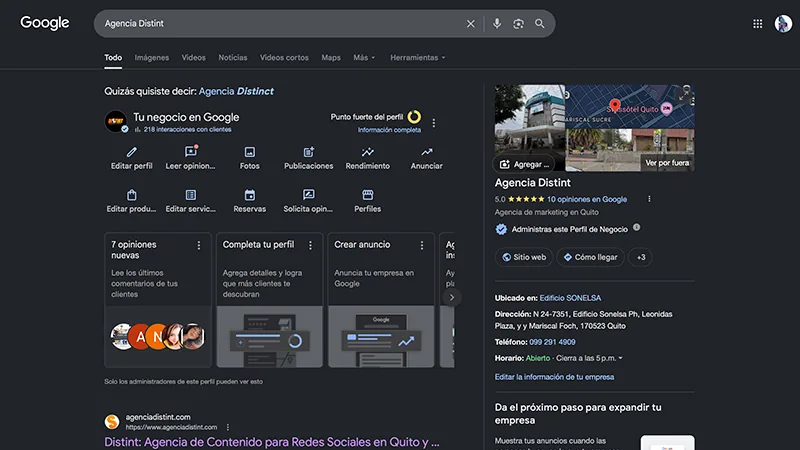Switch to the Videos cortos tab
The width and height of the screenshot is (800, 450).
[284, 58]
